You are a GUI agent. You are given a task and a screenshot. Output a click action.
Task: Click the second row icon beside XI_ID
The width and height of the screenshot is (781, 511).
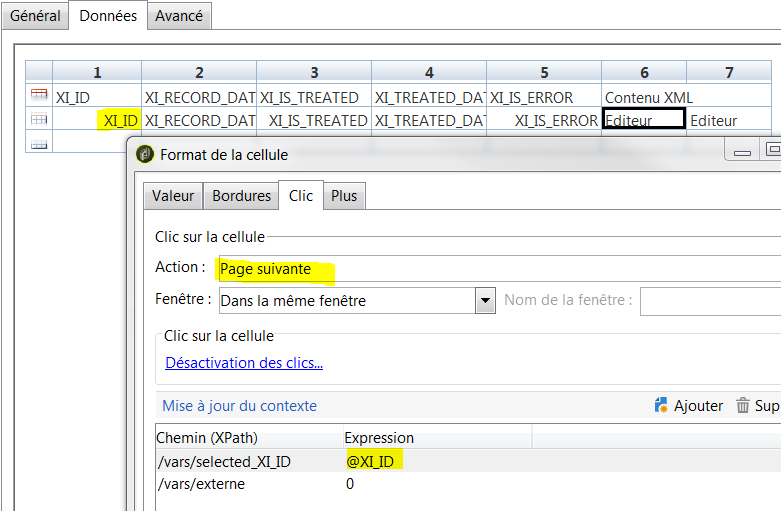[39, 120]
